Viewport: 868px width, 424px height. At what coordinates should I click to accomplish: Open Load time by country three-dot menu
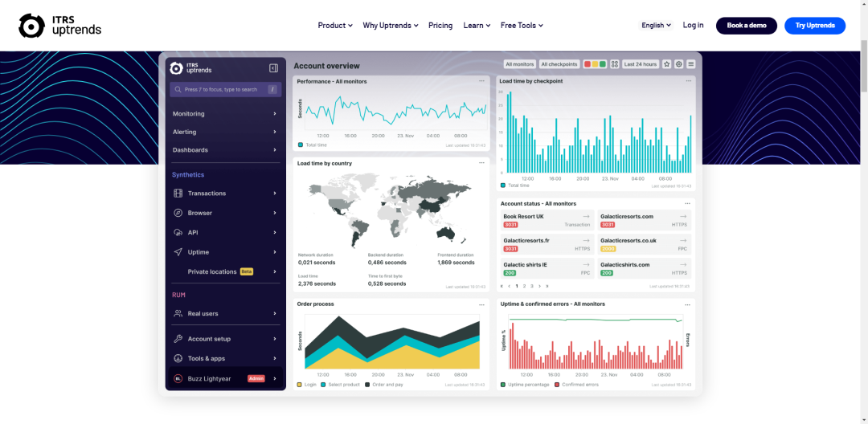point(481,163)
